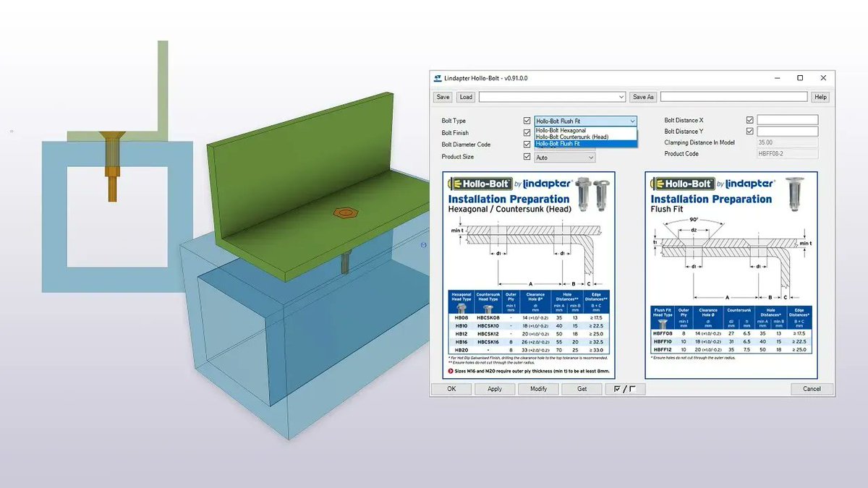
Task: Click HBFF12 row in flush fit table
Action: (731, 349)
